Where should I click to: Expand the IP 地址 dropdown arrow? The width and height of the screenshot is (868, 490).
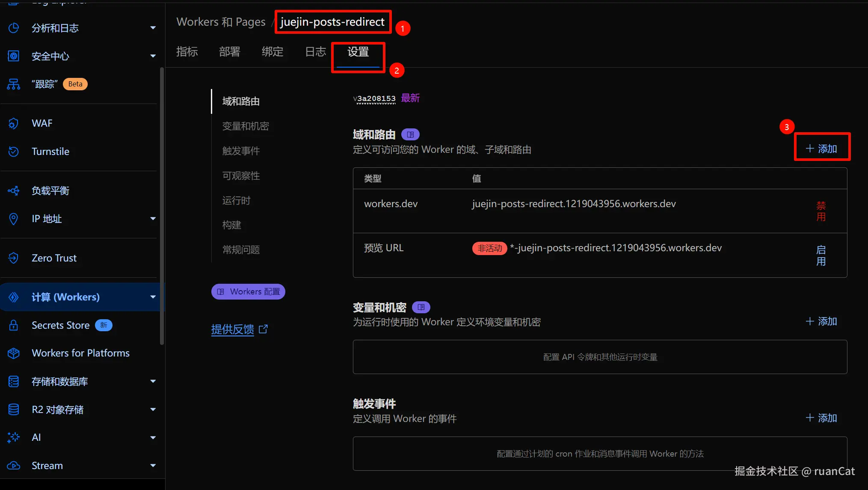153,219
